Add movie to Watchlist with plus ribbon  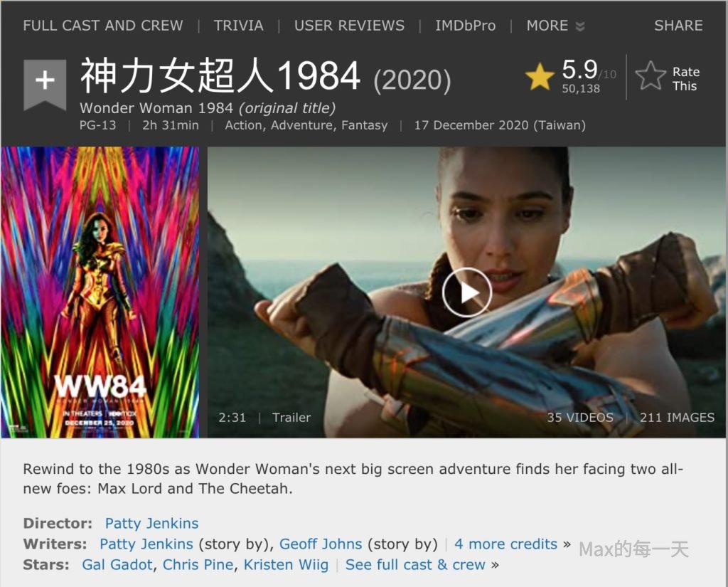[45, 84]
